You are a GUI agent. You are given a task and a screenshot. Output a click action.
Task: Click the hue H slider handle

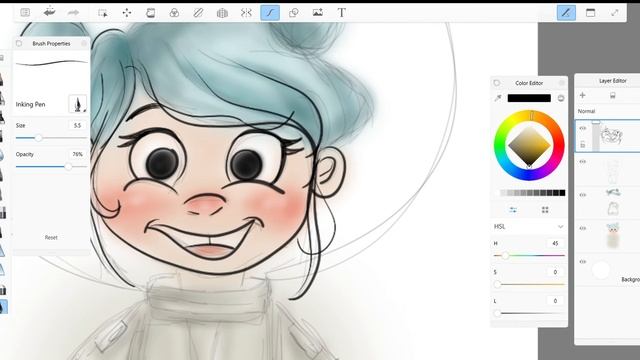click(x=505, y=256)
